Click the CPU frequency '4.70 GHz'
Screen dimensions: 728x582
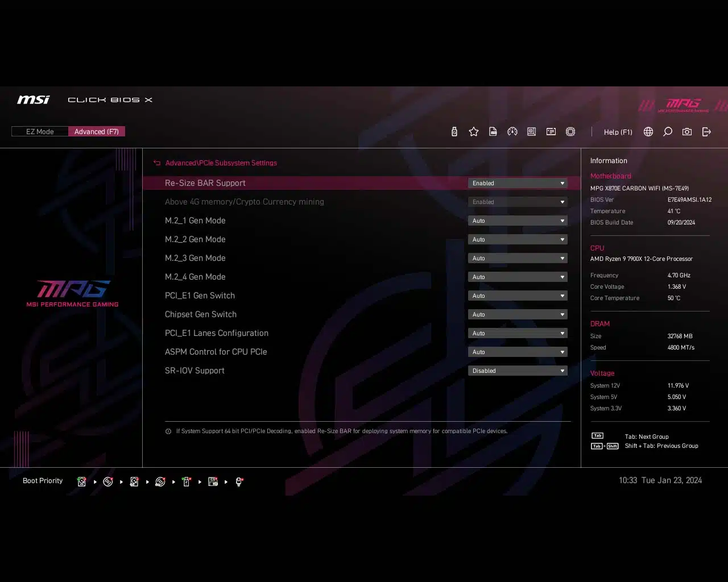[679, 275]
